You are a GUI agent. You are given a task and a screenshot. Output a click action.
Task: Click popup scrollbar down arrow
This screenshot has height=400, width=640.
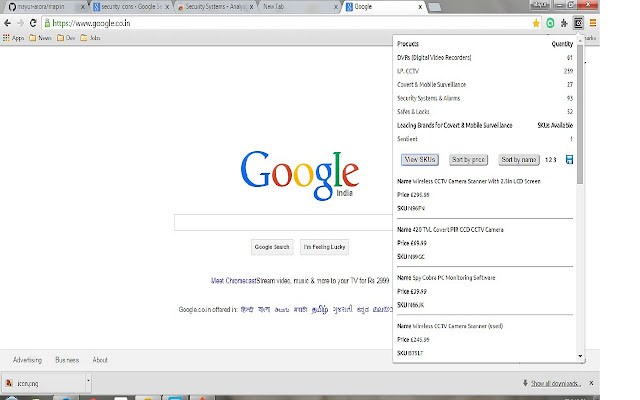click(580, 356)
